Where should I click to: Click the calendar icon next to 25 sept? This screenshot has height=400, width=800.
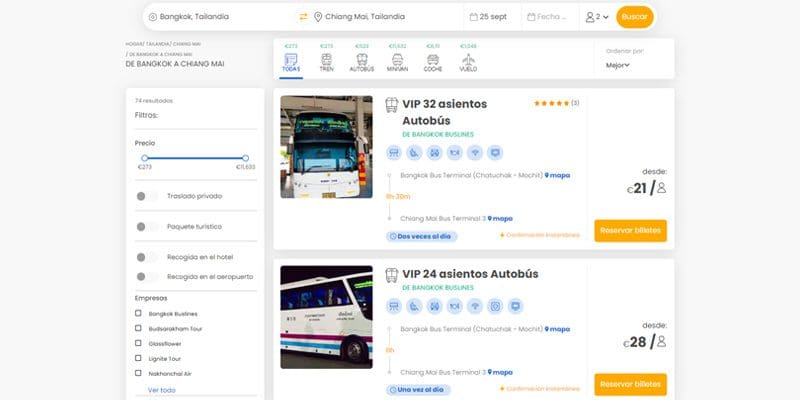(473, 17)
